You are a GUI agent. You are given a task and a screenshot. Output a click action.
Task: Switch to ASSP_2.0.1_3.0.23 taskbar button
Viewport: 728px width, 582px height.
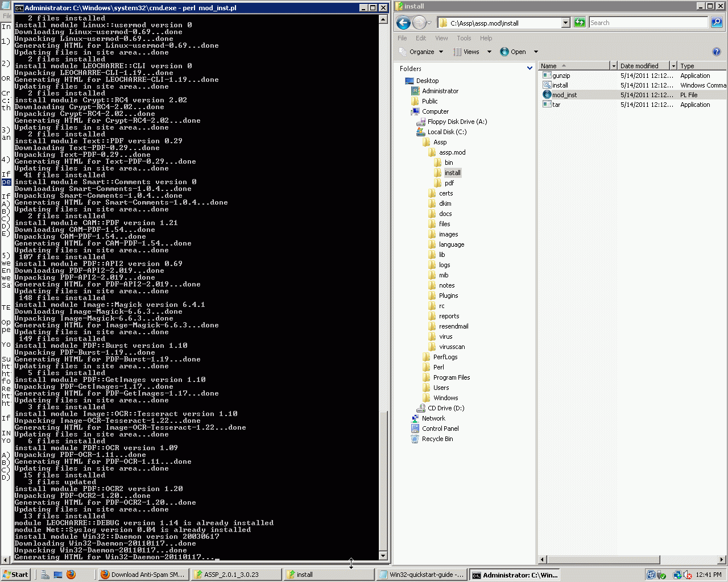pyautogui.click(x=235, y=575)
